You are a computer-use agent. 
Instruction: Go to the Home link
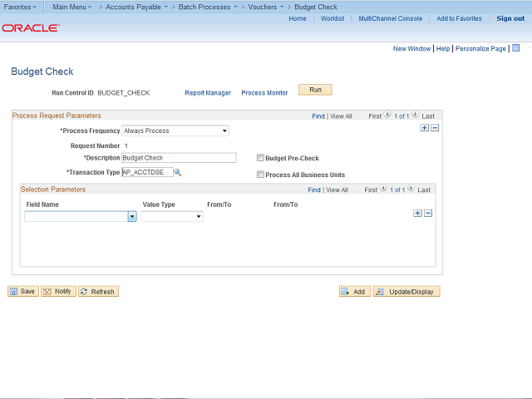[x=298, y=18]
